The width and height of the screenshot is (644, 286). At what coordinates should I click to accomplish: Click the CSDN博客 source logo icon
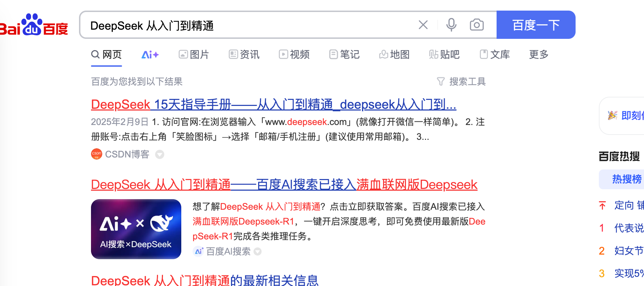point(96,154)
